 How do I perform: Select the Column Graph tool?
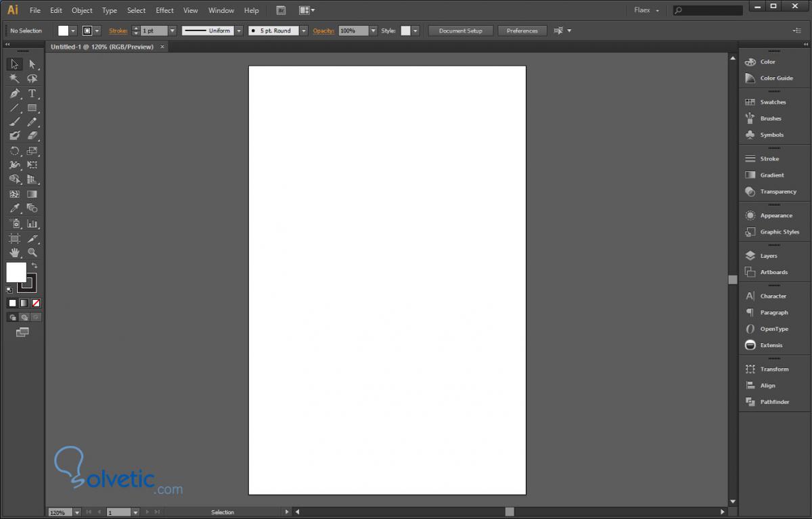32,223
